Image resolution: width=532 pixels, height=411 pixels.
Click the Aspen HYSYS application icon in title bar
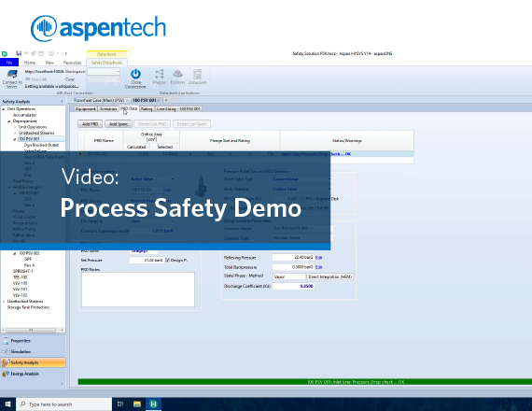coord(5,53)
